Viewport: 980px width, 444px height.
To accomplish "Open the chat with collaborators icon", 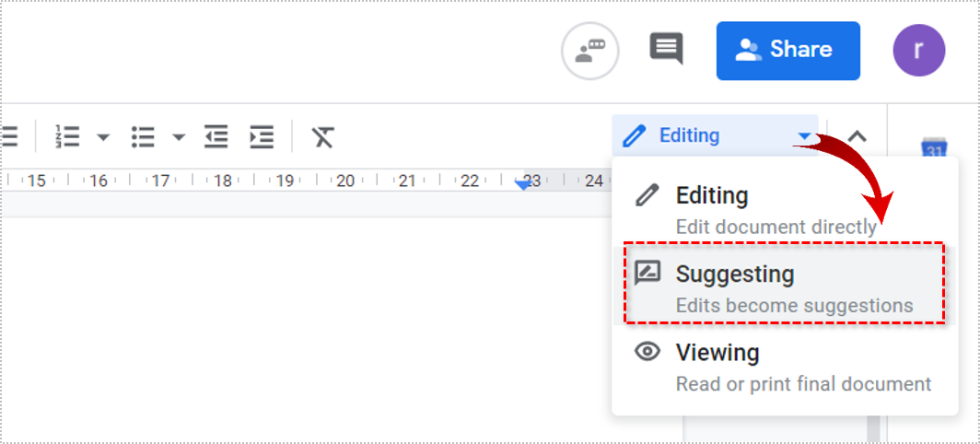I will (x=589, y=51).
